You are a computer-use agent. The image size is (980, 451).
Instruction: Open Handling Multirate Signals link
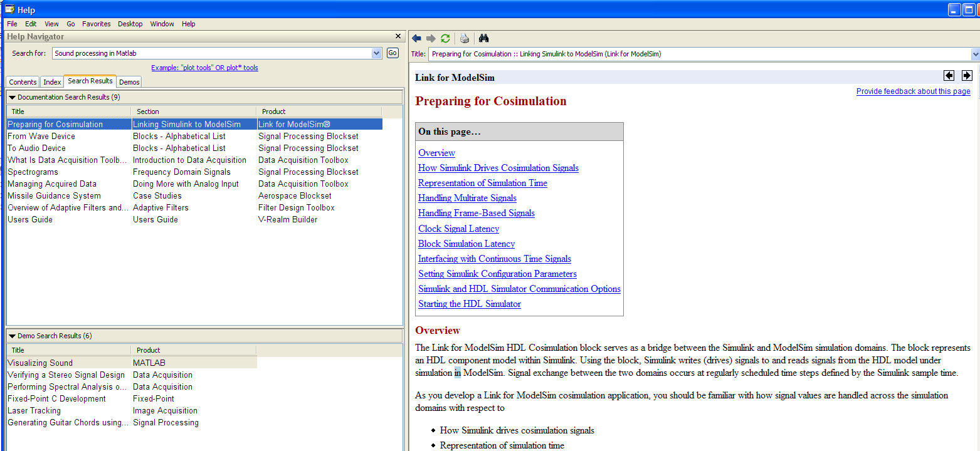[467, 198]
